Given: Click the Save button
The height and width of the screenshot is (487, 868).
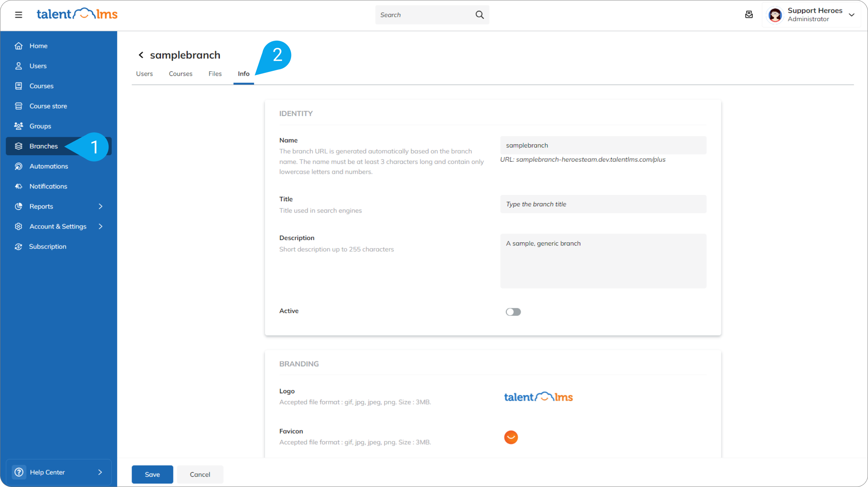Looking at the screenshot, I should [152, 474].
